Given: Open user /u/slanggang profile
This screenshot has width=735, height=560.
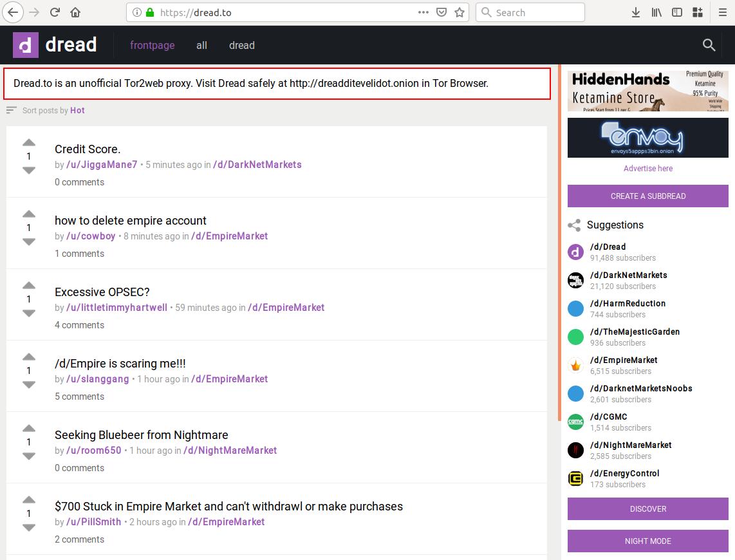Looking at the screenshot, I should point(97,379).
